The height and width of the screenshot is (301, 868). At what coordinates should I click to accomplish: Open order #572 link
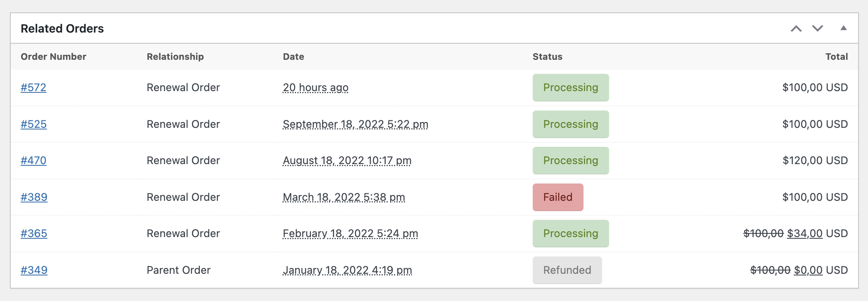pyautogui.click(x=33, y=87)
